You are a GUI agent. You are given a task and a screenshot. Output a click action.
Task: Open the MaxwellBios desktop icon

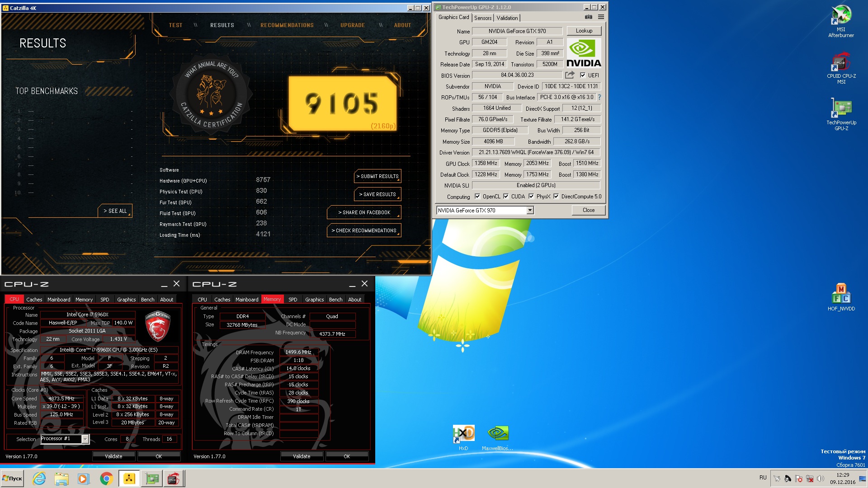[x=497, y=437]
